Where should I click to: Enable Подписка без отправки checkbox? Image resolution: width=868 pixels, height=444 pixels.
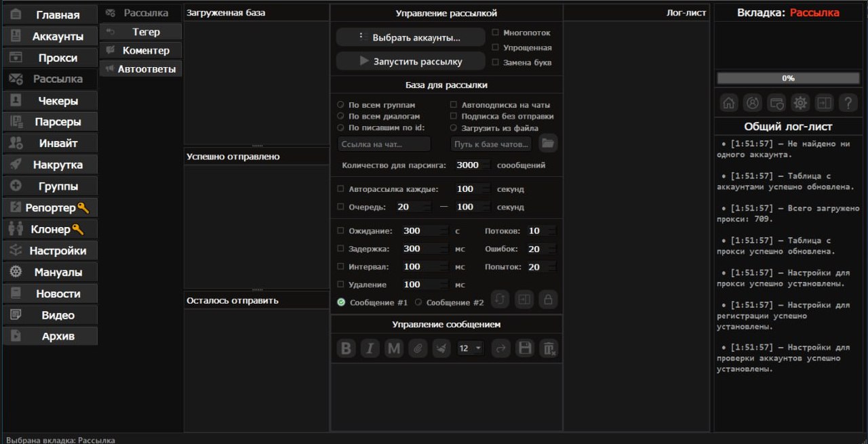454,116
